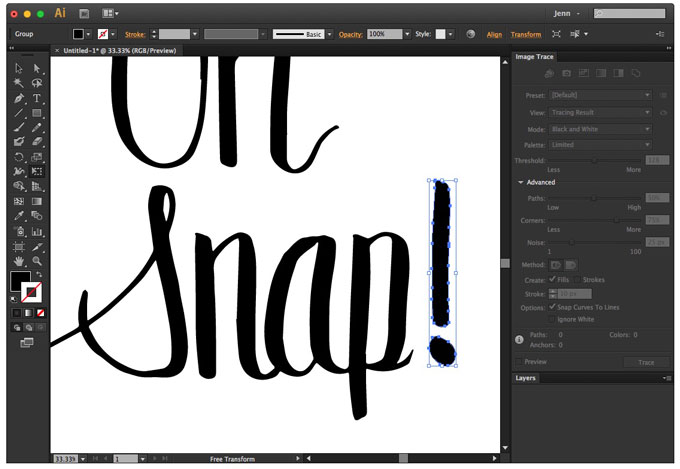Screen dimensions: 680x469
Task: Select the Blob Brush tool
Action: point(19,142)
